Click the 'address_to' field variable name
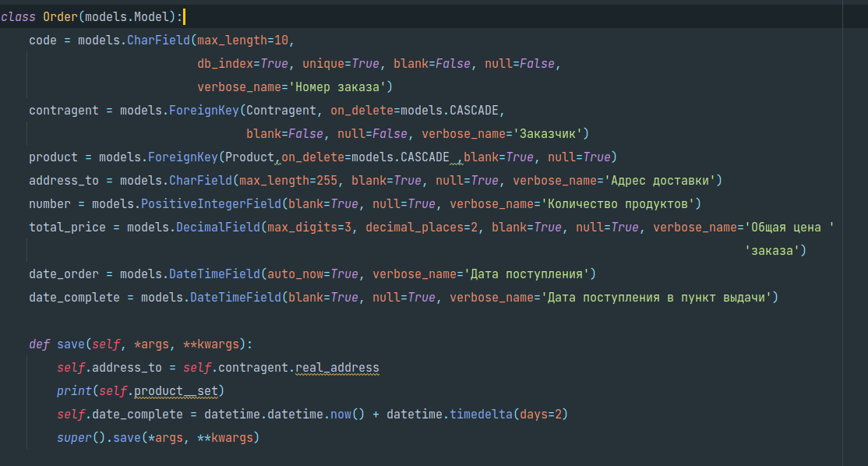The height and width of the screenshot is (466, 868). 64,181
